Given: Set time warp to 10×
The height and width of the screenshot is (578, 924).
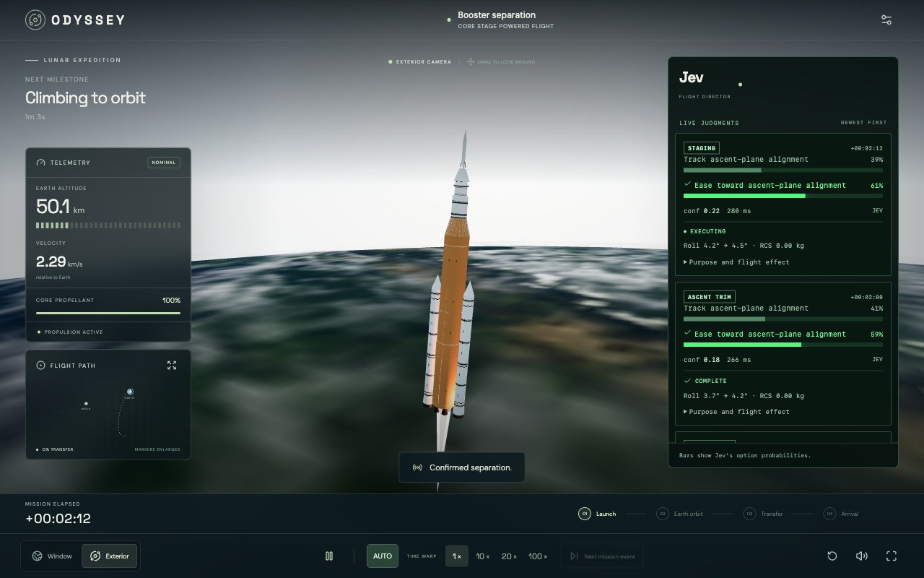Looking at the screenshot, I should pos(482,556).
